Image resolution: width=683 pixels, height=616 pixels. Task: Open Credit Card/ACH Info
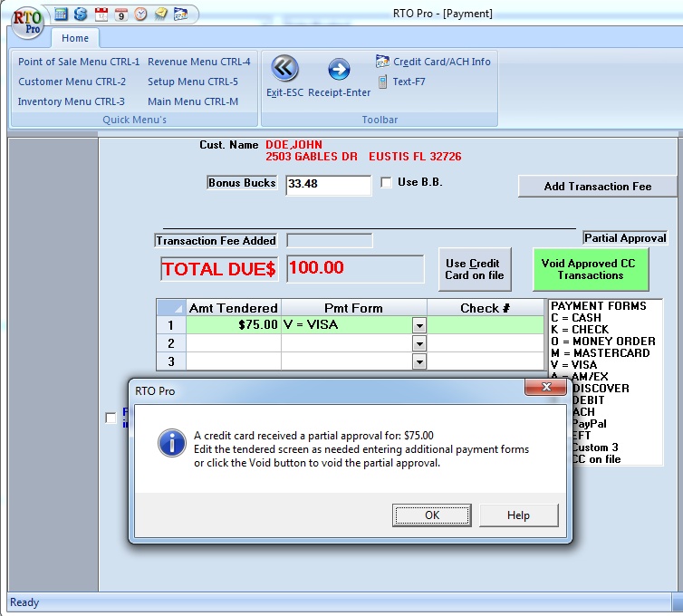(433, 62)
